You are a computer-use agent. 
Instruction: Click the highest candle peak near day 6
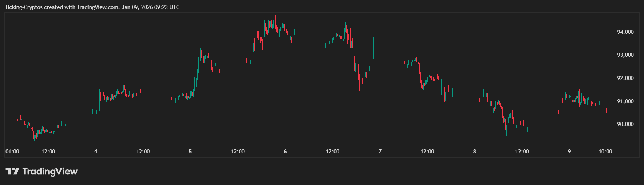pos(275,15)
